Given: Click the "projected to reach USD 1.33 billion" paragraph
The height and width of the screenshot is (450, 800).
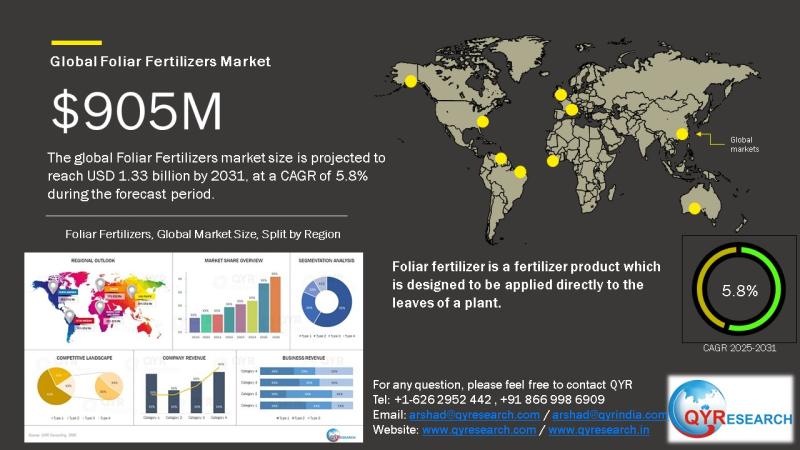Looking at the screenshot, I should [216, 176].
